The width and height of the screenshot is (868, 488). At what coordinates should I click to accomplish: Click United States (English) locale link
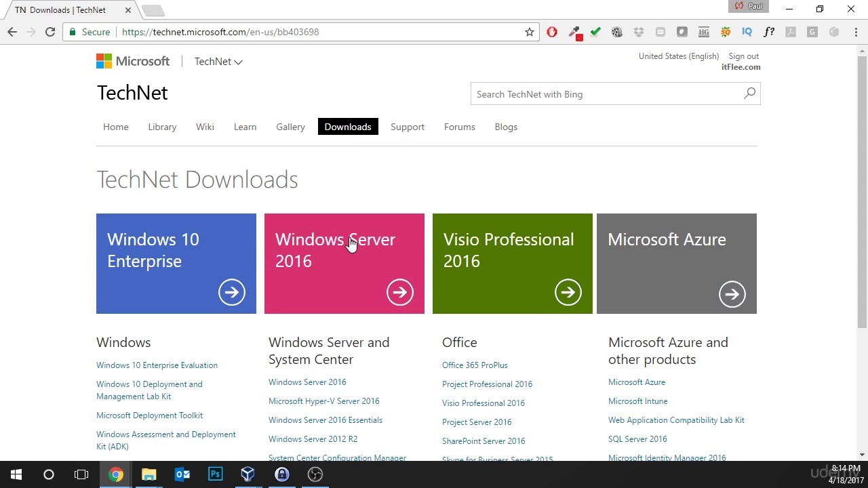(679, 56)
